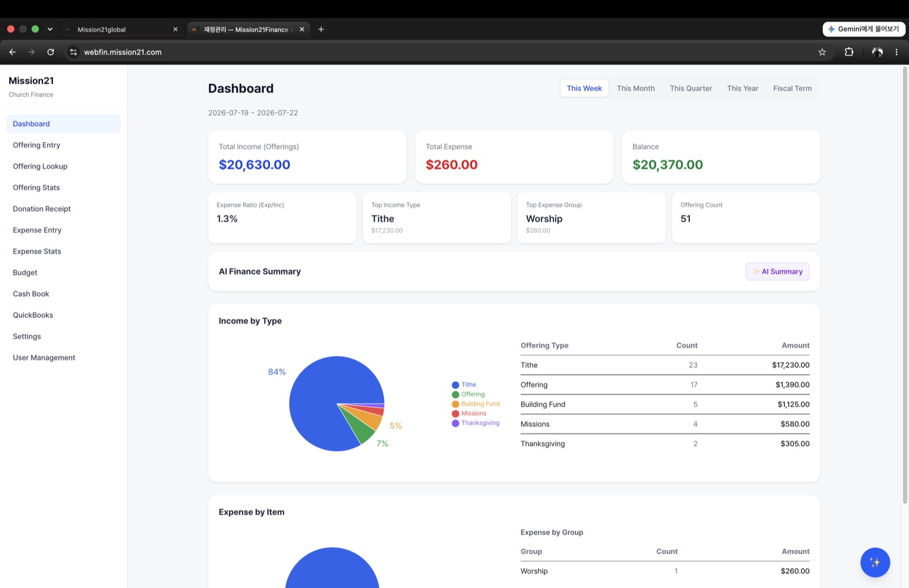Click the Mission21 sidebar title
The image size is (909, 588).
31,81
